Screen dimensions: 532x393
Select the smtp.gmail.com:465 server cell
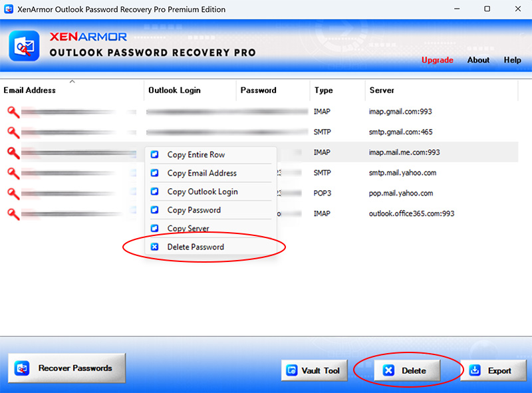(401, 132)
